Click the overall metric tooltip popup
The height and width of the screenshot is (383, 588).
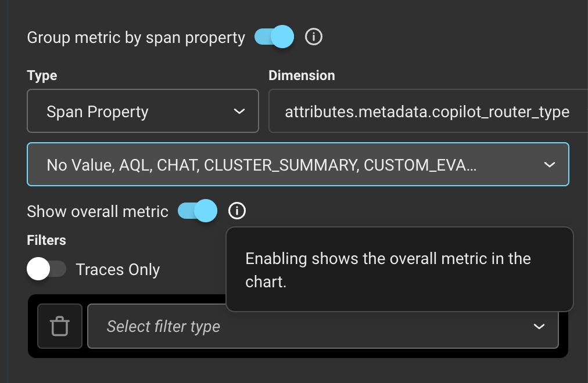399,269
